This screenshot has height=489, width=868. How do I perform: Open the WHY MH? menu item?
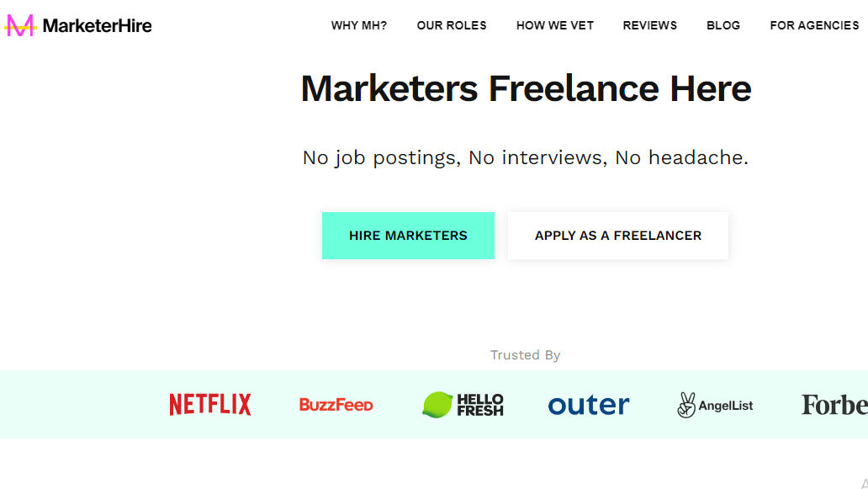(358, 25)
